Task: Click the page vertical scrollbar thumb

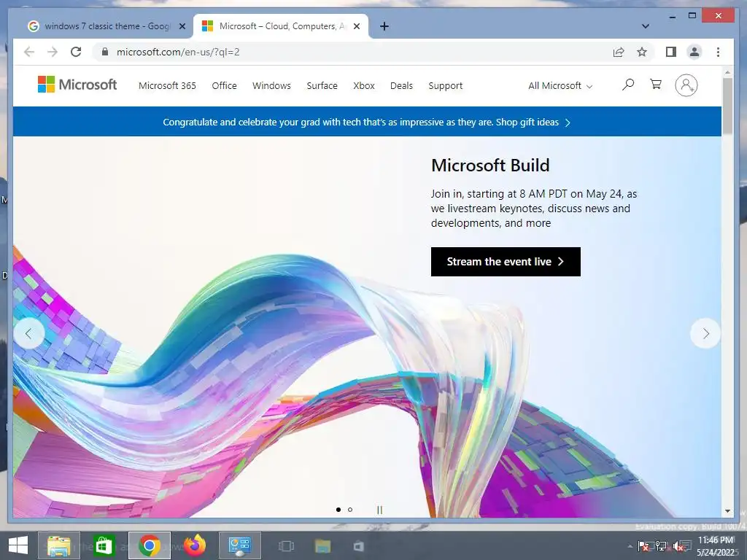Action: click(727, 106)
